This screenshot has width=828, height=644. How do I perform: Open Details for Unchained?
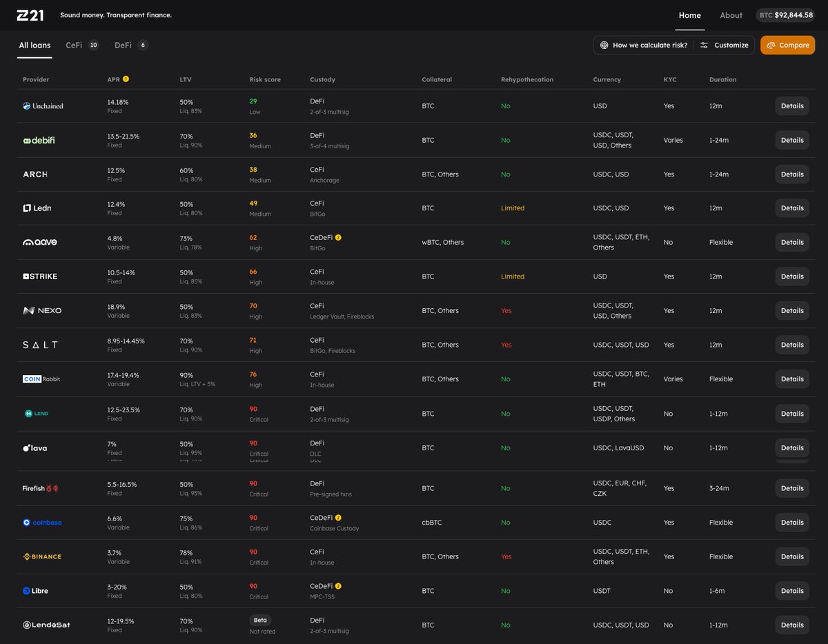click(x=792, y=106)
